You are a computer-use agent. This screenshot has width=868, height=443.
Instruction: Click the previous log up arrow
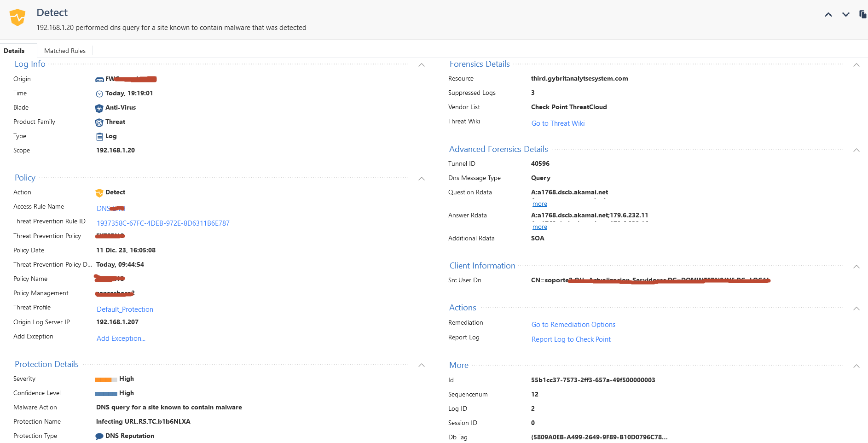pos(828,15)
